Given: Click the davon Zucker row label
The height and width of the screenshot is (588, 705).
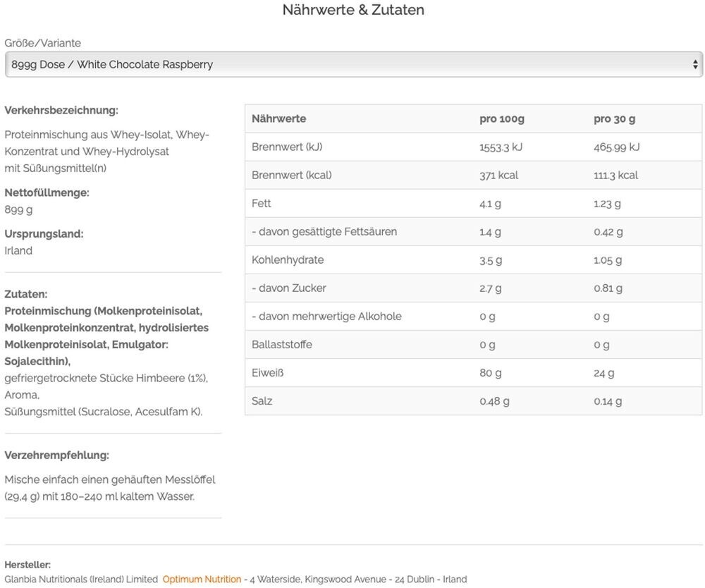Looking at the screenshot, I should click(x=289, y=288).
